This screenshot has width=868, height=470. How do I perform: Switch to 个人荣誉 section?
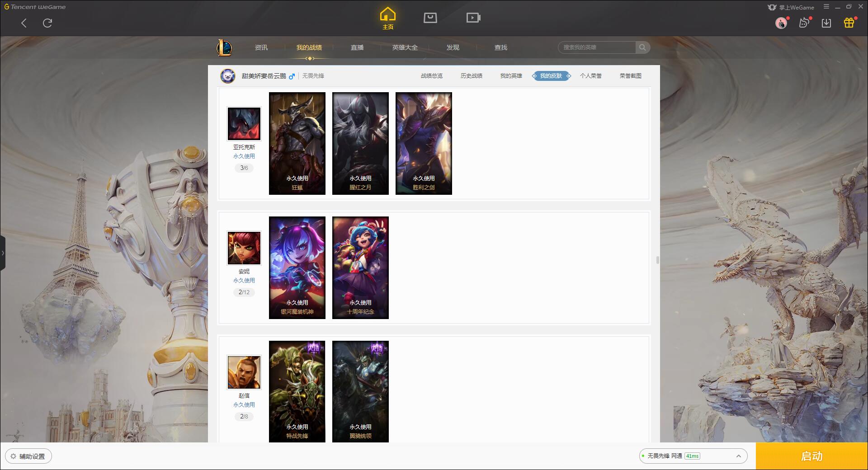pyautogui.click(x=591, y=76)
